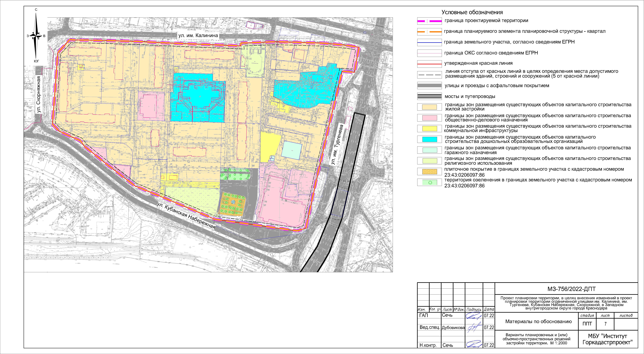Click the landscaping territory legend swatch

pyautogui.click(x=429, y=182)
